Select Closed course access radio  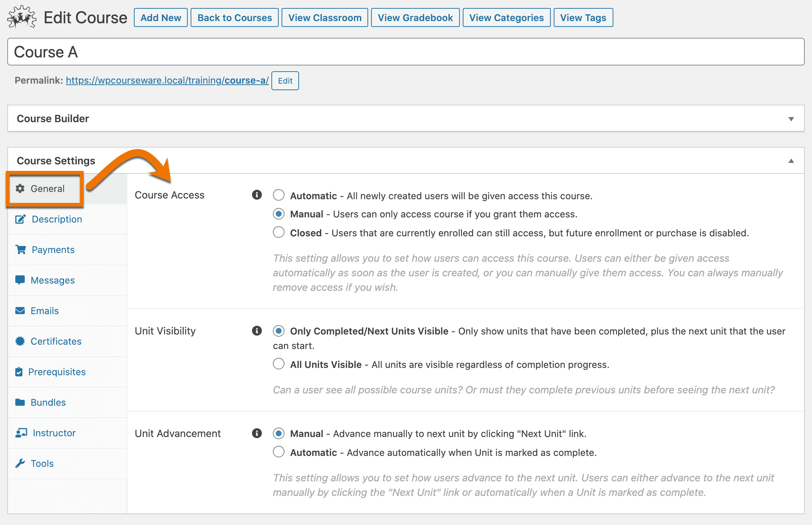(279, 232)
